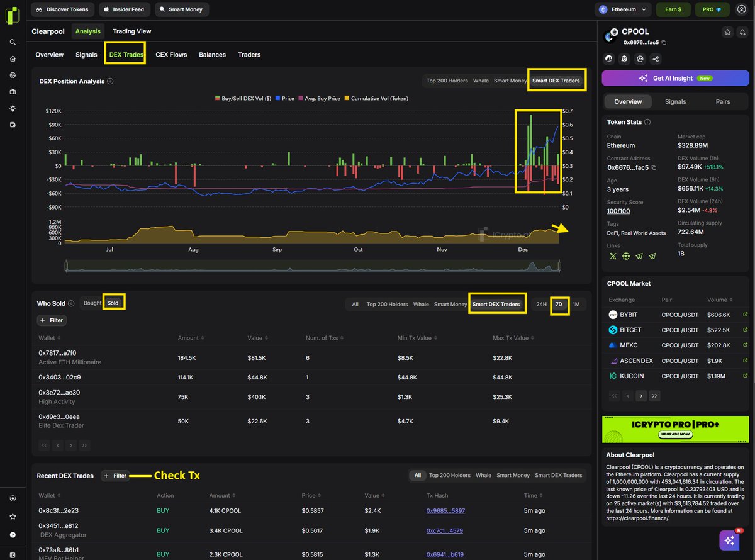Copy the Contract Address in Token Stats
This screenshot has width=755, height=560.
tap(654, 167)
